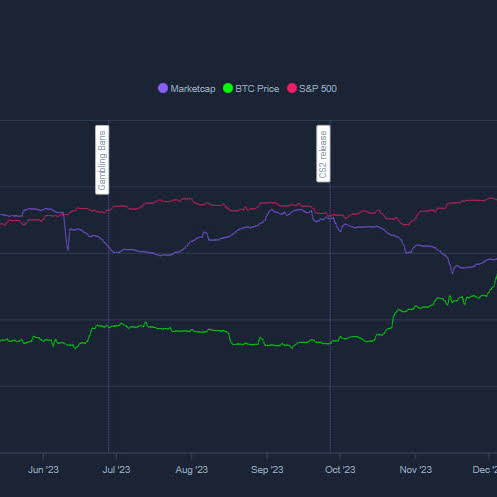
Task: Click the Marketcap legend label text
Action: click(x=193, y=89)
